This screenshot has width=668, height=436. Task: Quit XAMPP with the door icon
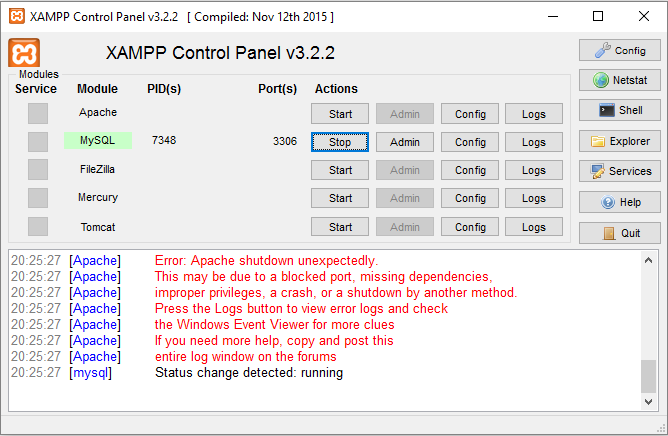click(619, 233)
